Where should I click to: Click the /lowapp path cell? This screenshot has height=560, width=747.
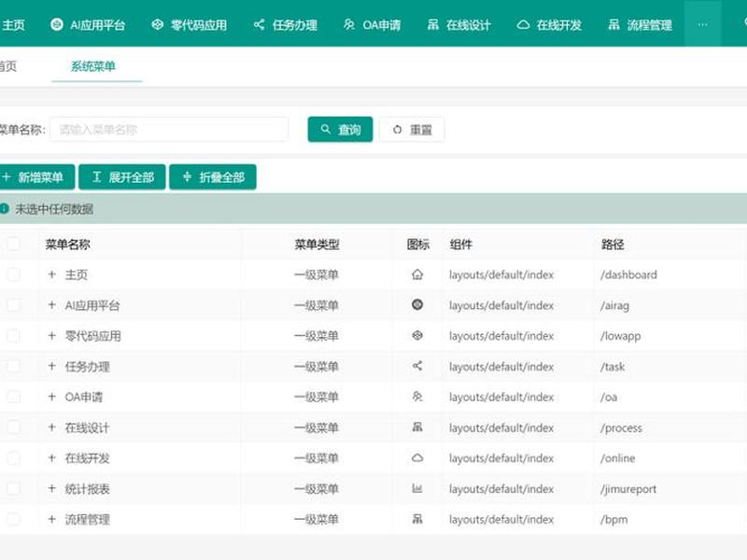point(621,336)
